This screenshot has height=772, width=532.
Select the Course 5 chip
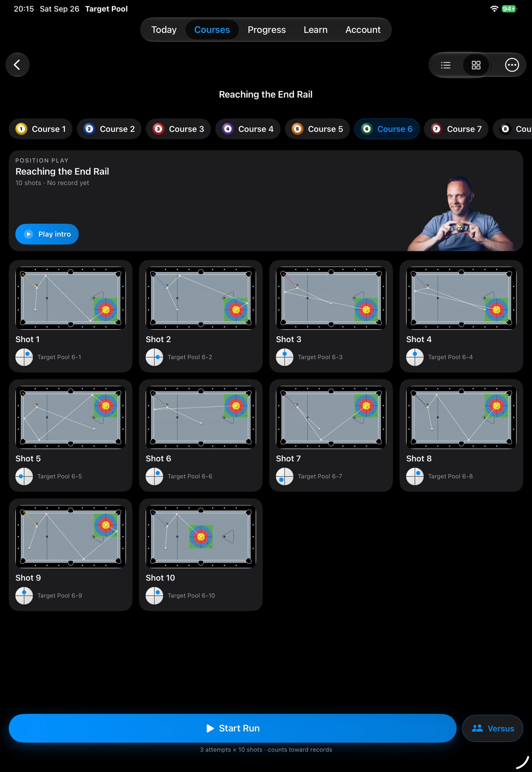[317, 129]
